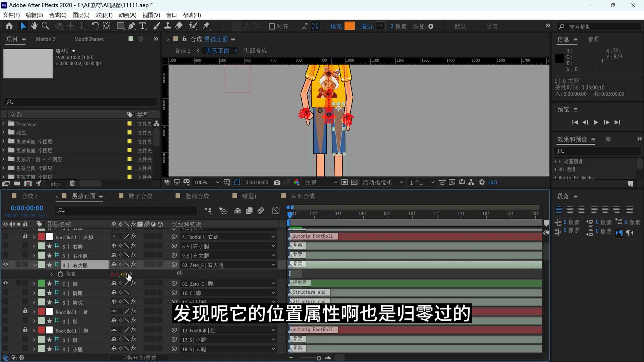This screenshot has height=362, width=644.
Task: Select the Eraser tool
Action: coord(179,26)
